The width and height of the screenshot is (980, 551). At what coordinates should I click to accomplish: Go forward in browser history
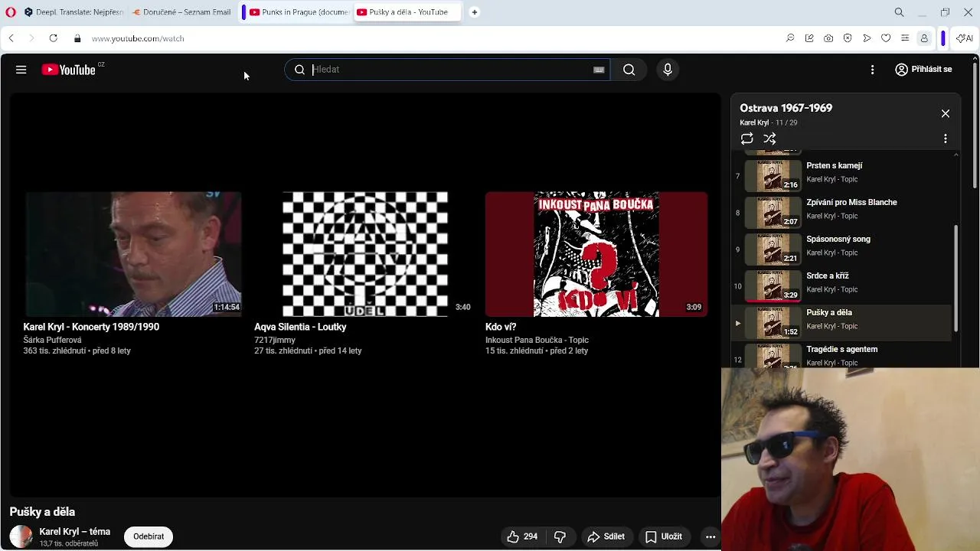(31, 38)
